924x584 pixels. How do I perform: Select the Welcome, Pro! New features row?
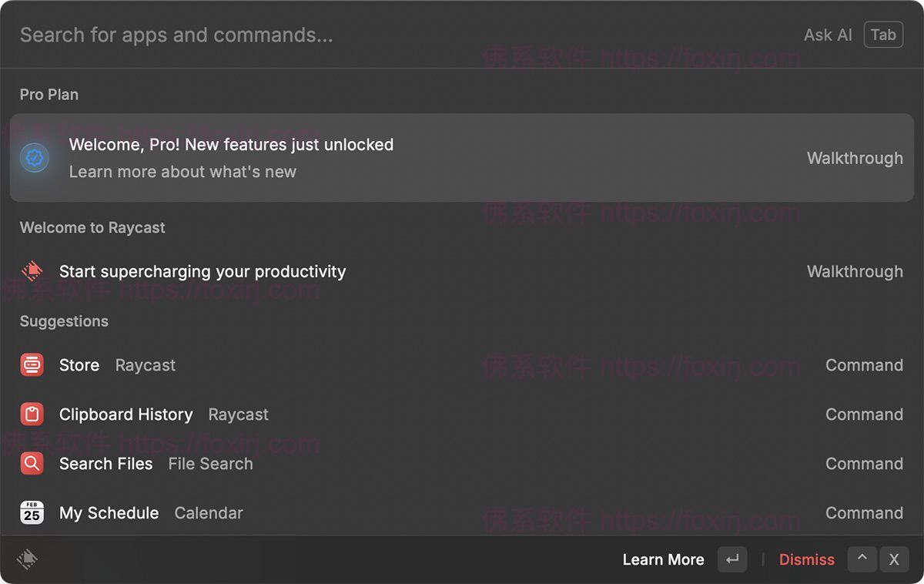462,158
